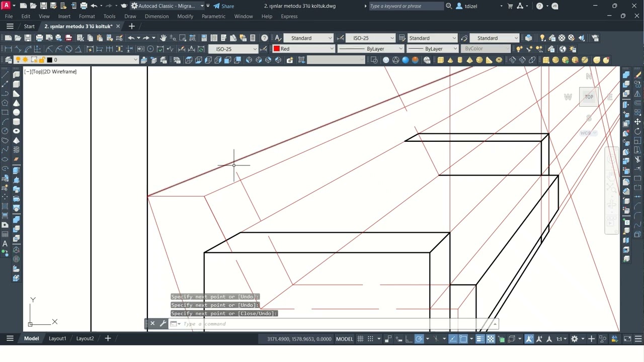Select the Angular dimension tool
644x362 pixels.
[79, 49]
